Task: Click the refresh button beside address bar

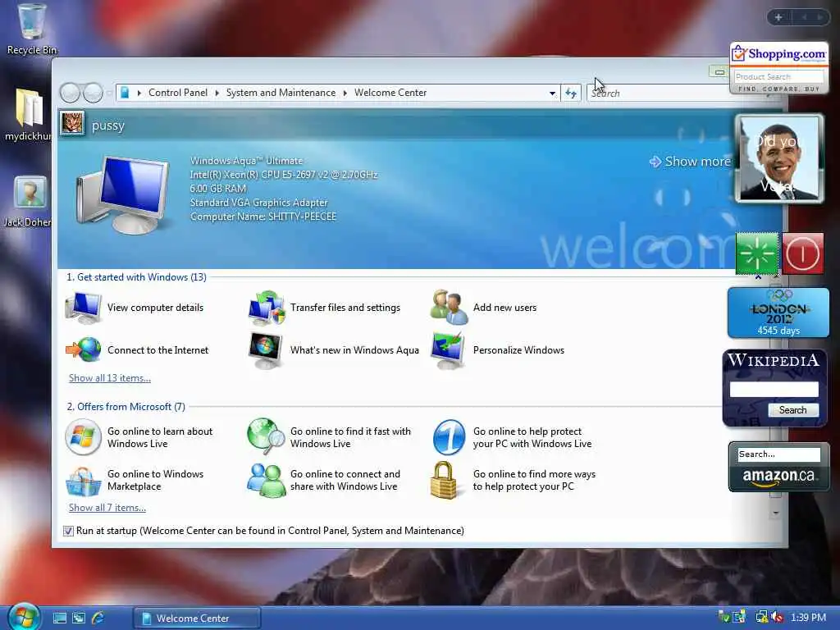Action: (571, 94)
